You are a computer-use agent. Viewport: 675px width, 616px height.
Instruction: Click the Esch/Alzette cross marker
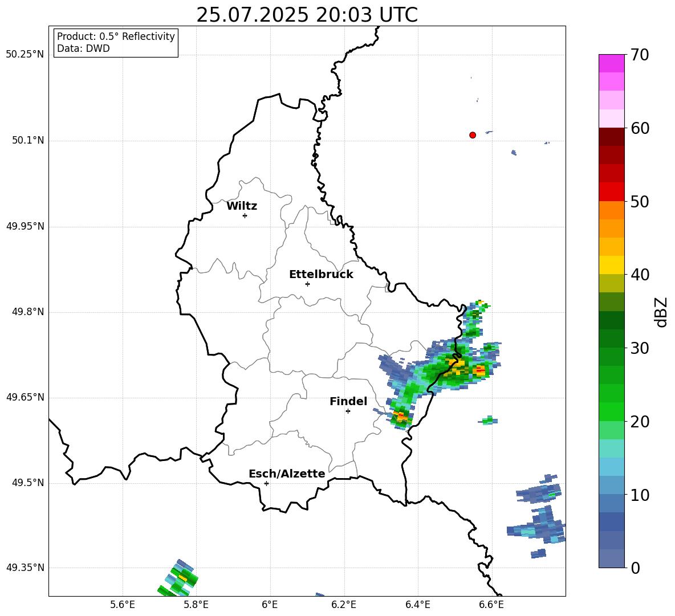266,483
